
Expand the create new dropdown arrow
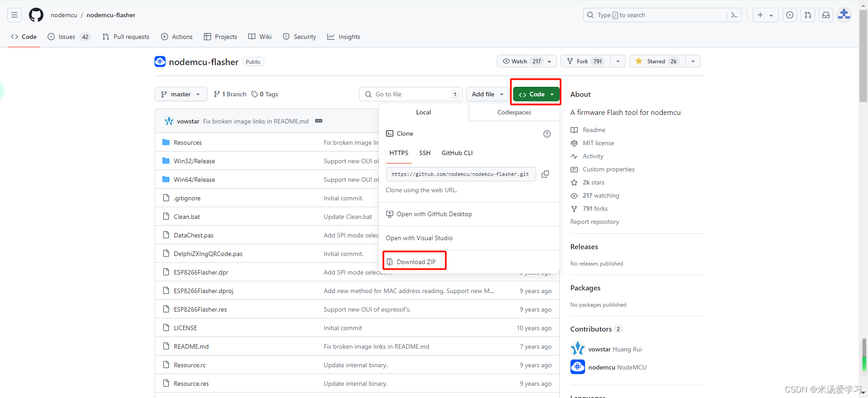point(771,15)
